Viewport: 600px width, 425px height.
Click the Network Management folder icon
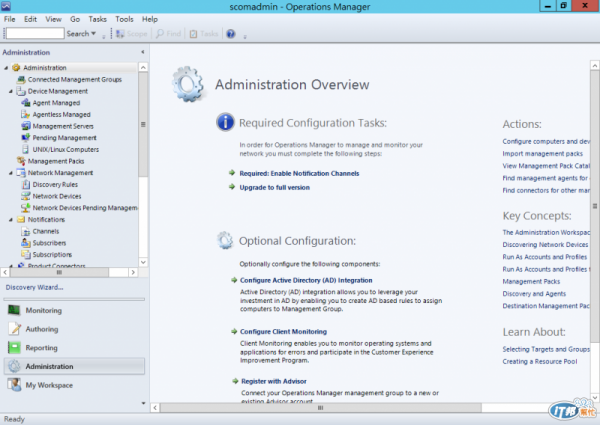[x=21, y=173]
